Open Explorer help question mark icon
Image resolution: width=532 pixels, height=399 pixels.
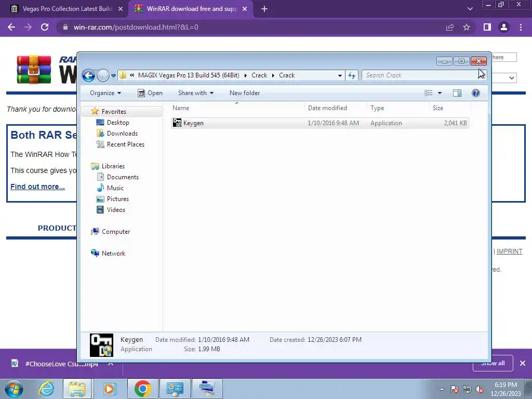tap(476, 93)
